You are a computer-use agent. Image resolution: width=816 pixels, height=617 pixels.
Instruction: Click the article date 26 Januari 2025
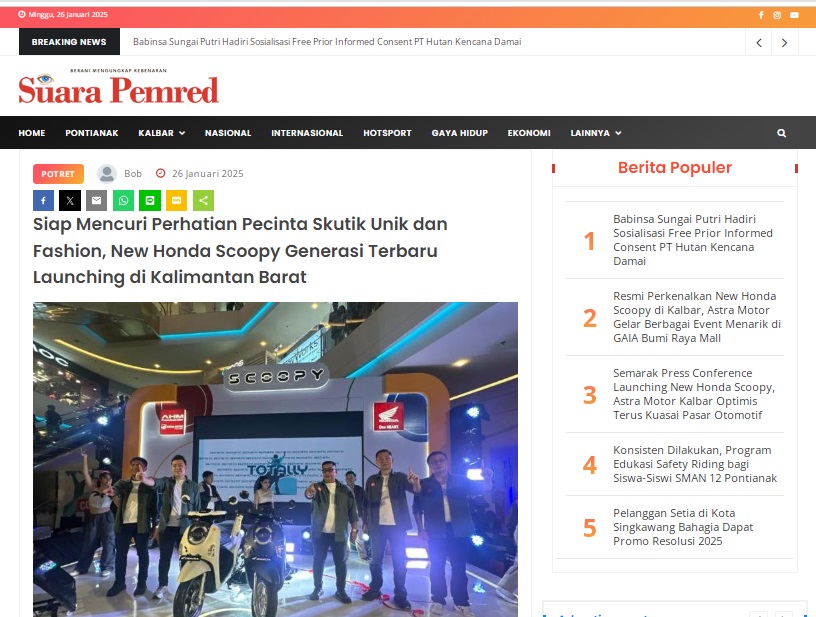208,174
